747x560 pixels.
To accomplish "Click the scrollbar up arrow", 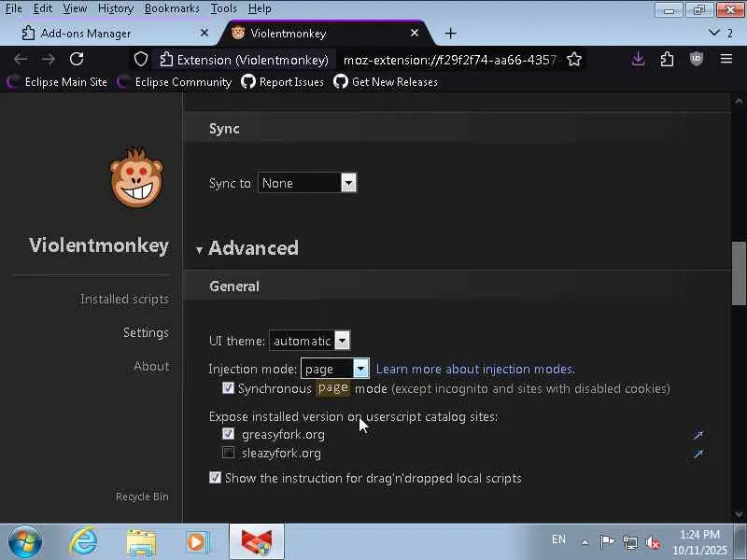I will click(x=739, y=102).
